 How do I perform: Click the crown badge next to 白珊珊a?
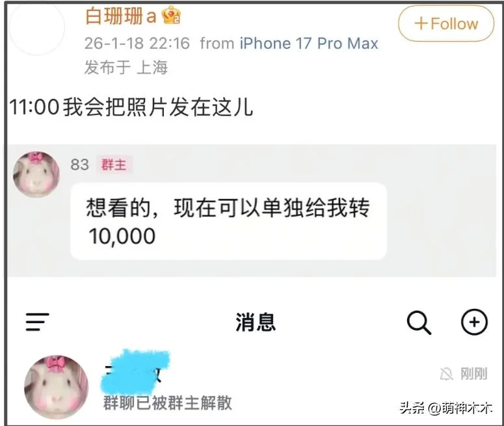(x=171, y=15)
